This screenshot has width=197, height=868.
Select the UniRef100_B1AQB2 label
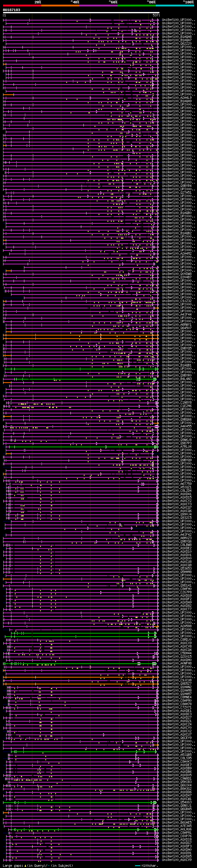[x=177, y=233]
